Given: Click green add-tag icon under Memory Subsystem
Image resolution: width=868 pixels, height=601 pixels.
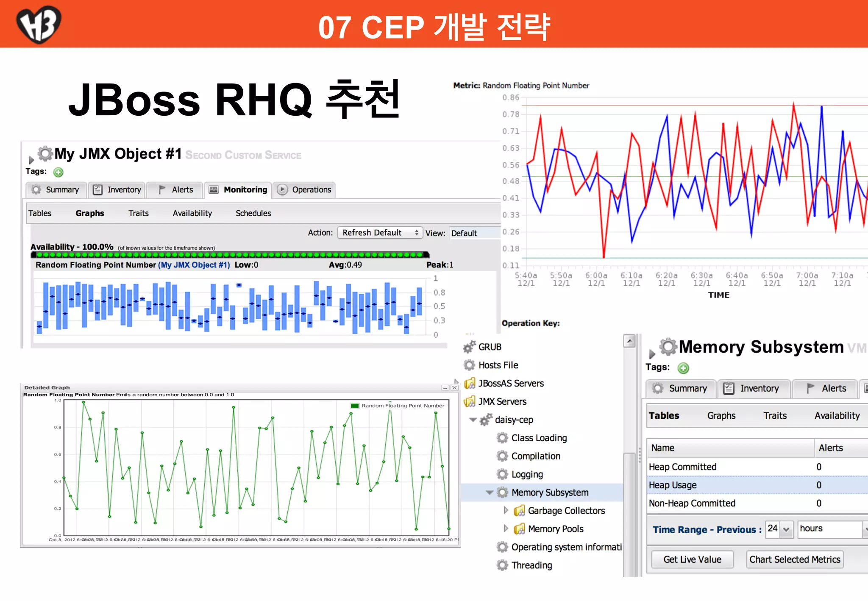Looking at the screenshot, I should tap(683, 368).
